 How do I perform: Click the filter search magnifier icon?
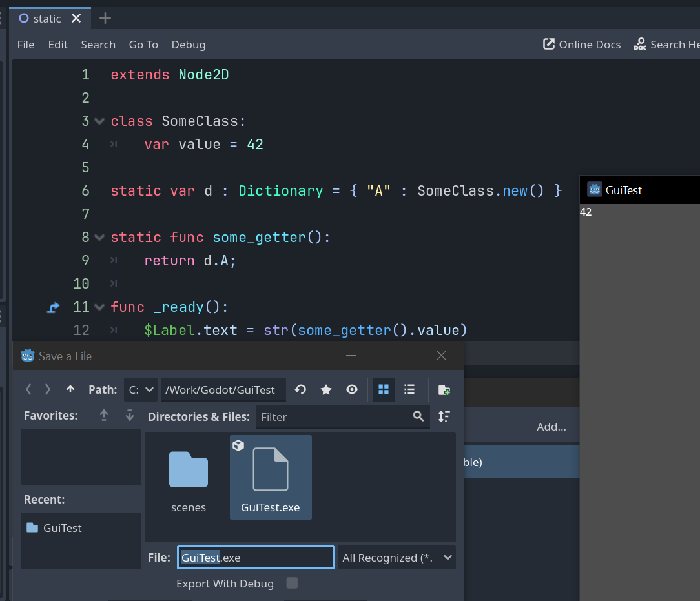tap(418, 416)
